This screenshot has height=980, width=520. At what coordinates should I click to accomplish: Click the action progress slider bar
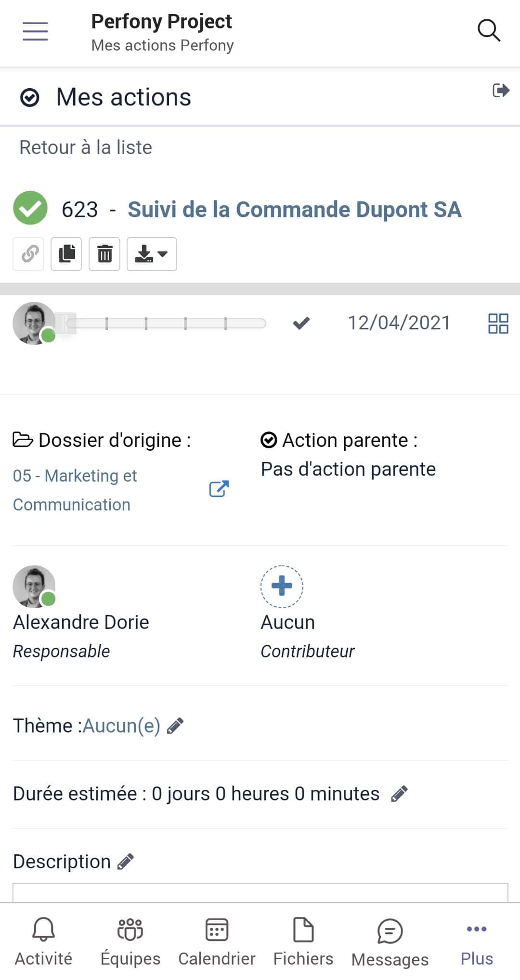(x=166, y=323)
